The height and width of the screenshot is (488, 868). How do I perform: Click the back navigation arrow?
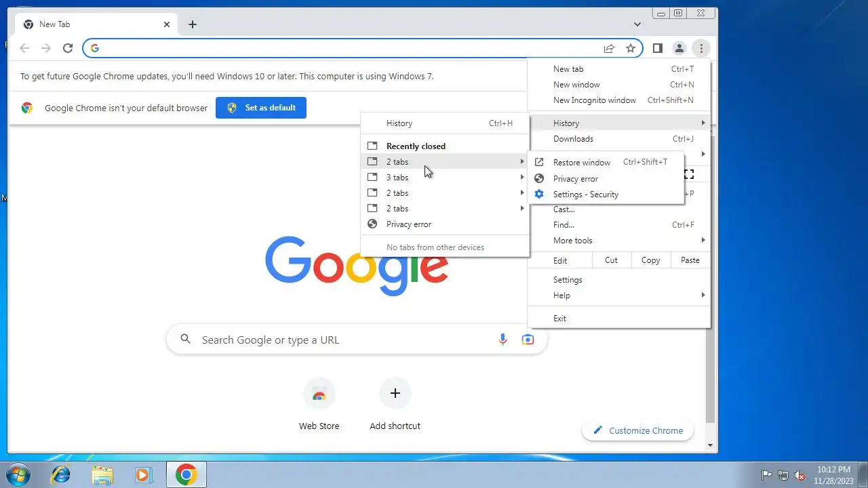(24, 48)
